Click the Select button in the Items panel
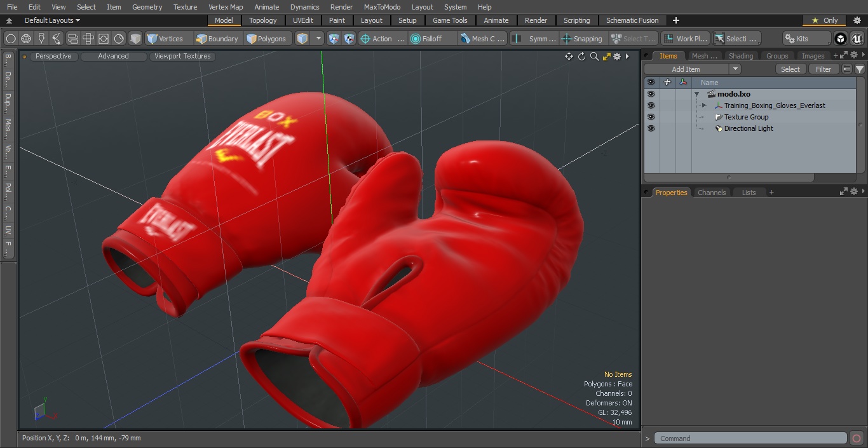Screen dimensions: 868x448 [790, 69]
